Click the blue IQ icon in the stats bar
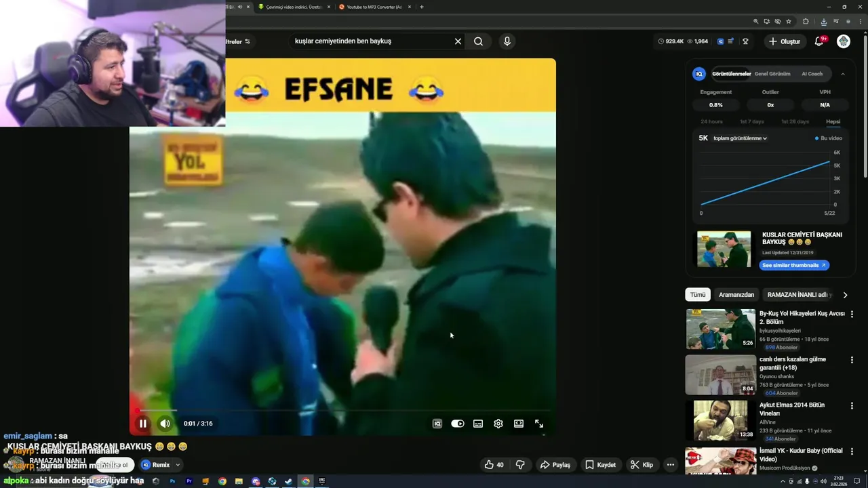 coord(720,41)
